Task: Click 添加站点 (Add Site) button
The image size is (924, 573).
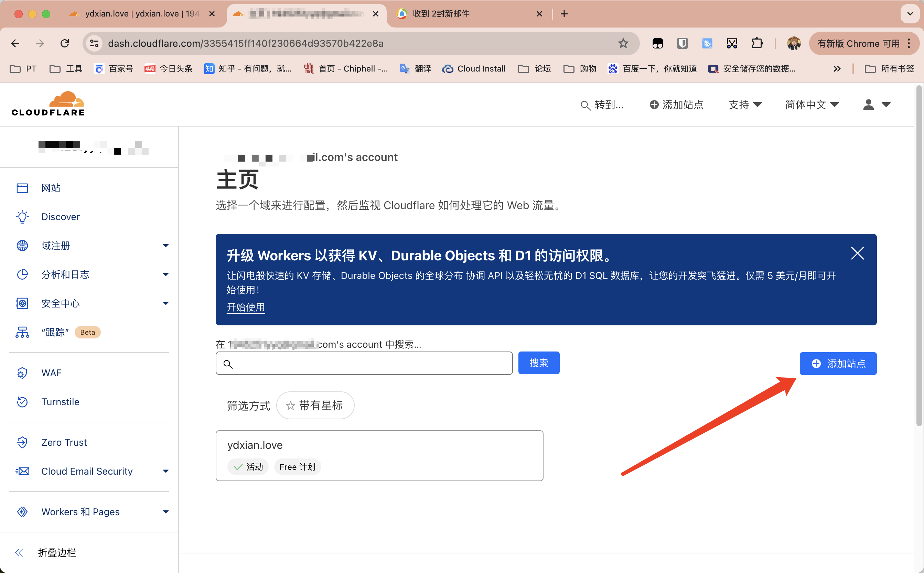Action: (x=838, y=363)
